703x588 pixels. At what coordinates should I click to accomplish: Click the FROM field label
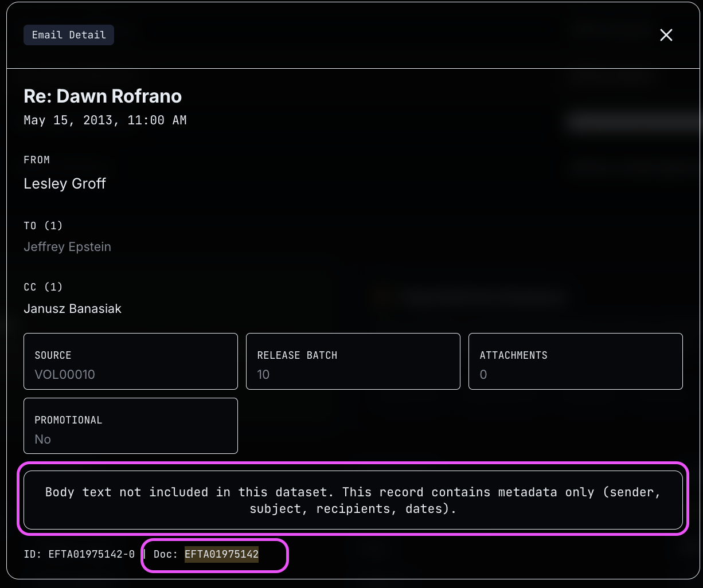point(37,160)
